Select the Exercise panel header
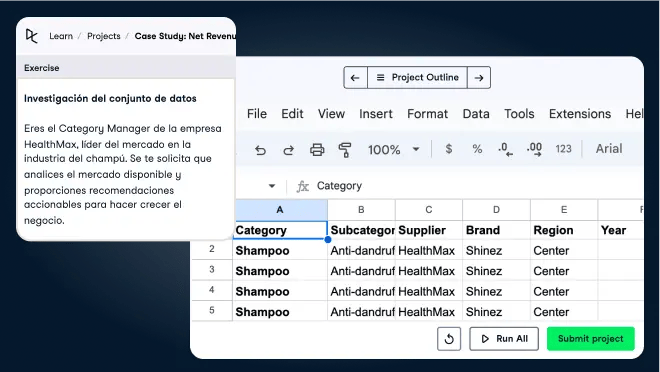The image size is (660, 372). pos(126,68)
